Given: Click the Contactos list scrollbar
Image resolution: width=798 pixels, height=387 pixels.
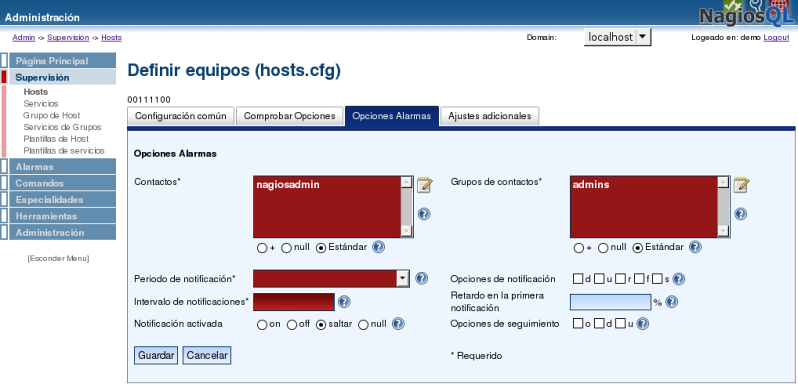Looking at the screenshot, I should 406,207.
